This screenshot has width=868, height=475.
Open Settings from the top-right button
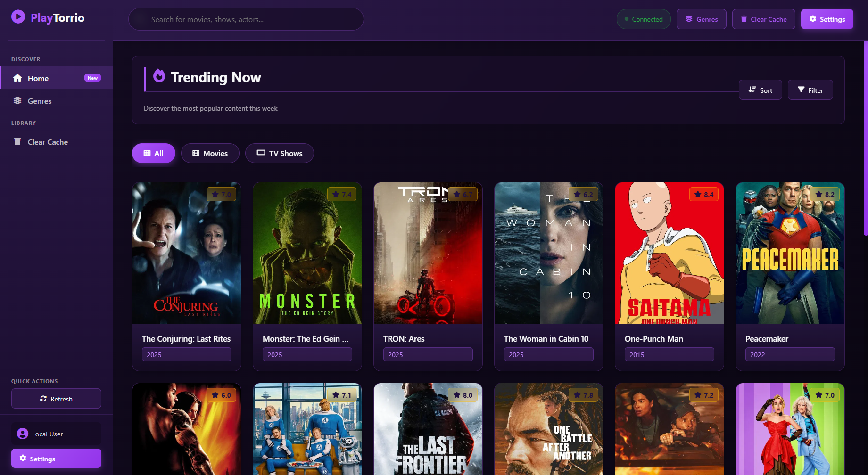(x=827, y=19)
